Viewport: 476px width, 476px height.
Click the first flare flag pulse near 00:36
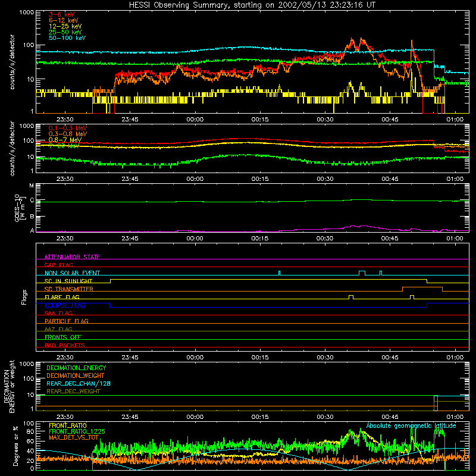351,297
